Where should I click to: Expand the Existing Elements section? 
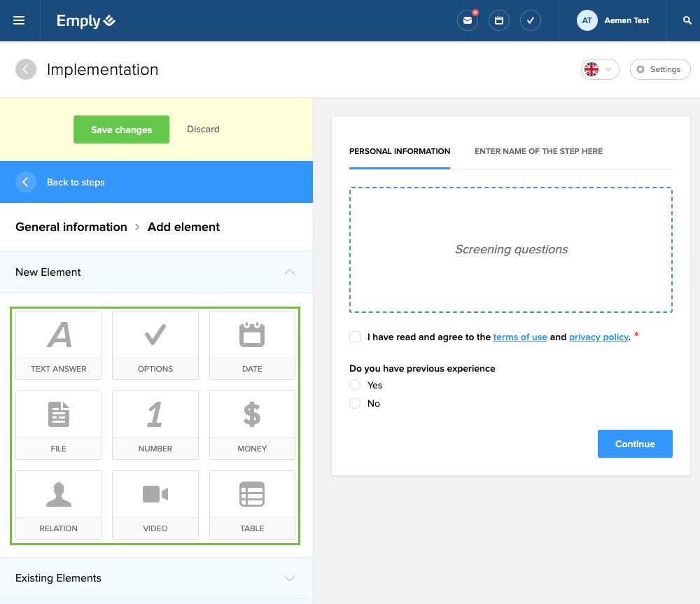point(289,578)
